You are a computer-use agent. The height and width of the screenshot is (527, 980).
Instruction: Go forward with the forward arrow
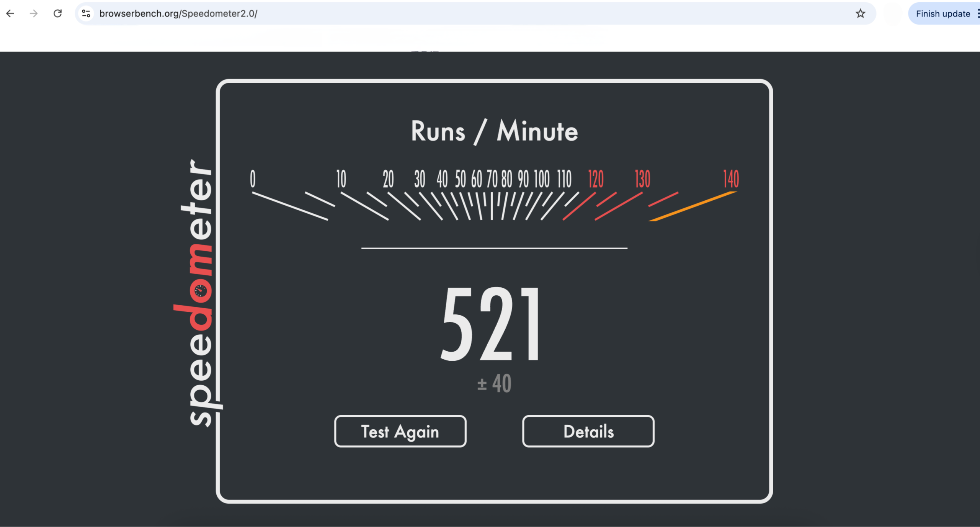[34, 13]
